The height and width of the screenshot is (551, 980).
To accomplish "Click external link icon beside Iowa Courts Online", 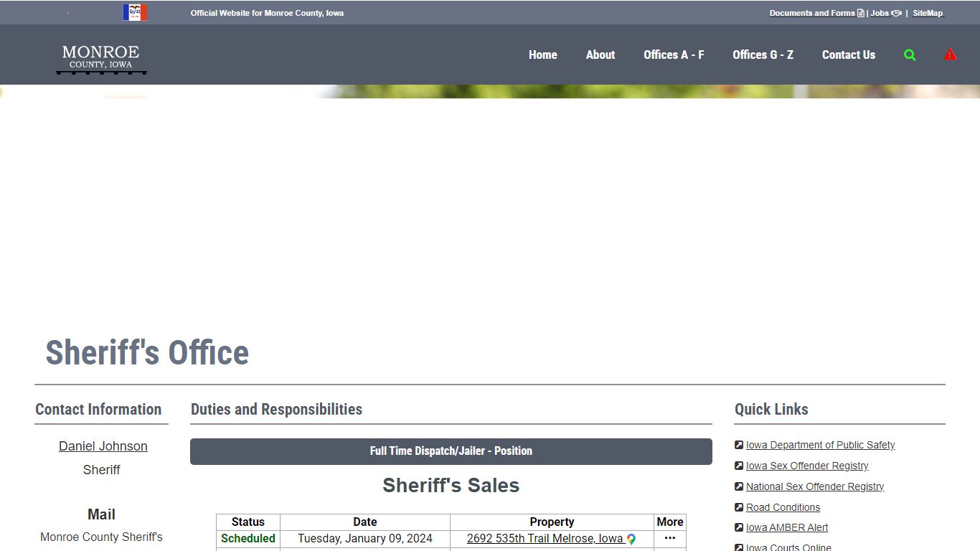I will 739,547.
